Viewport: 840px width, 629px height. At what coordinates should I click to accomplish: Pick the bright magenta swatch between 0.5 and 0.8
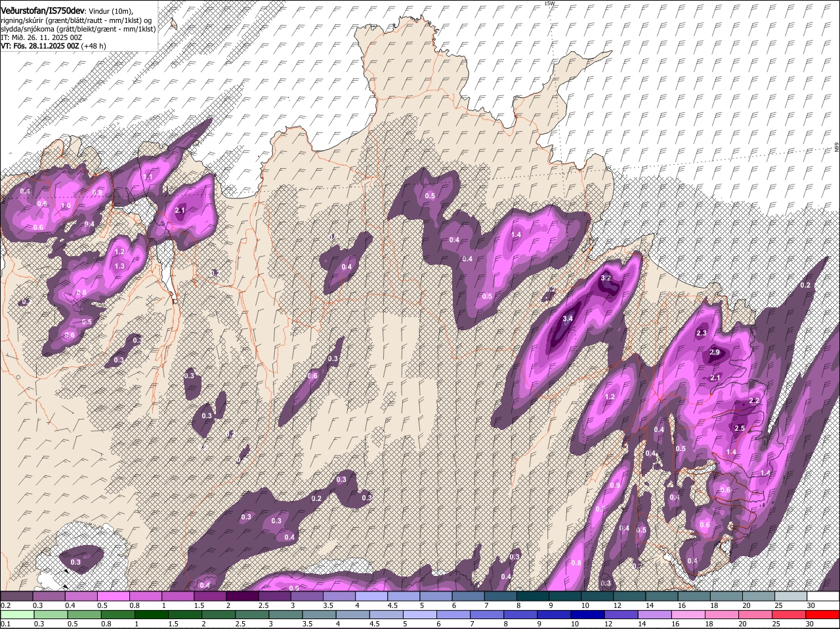pyautogui.click(x=114, y=596)
